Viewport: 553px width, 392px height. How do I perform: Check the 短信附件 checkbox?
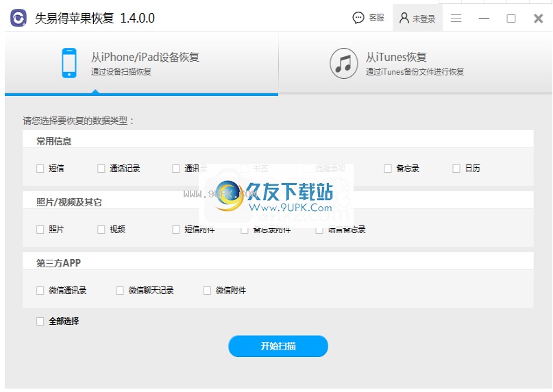click(x=176, y=230)
